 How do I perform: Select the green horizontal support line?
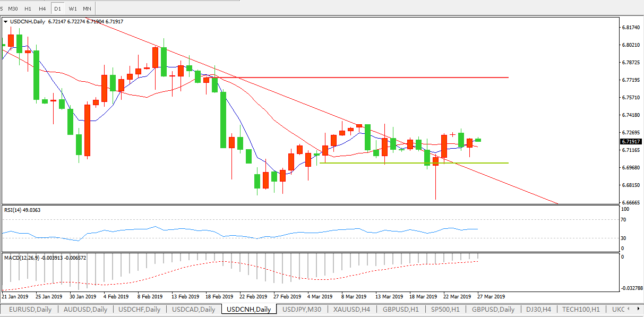(414, 163)
